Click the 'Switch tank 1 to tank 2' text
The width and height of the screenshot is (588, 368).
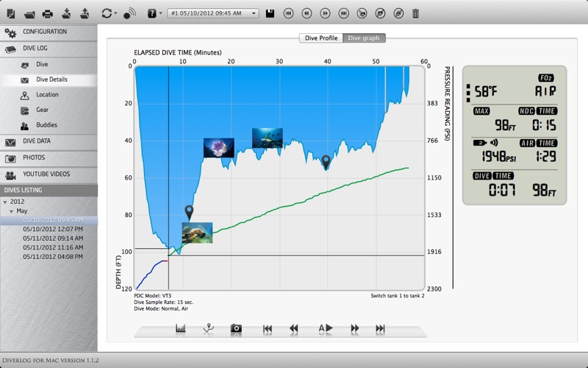[398, 296]
